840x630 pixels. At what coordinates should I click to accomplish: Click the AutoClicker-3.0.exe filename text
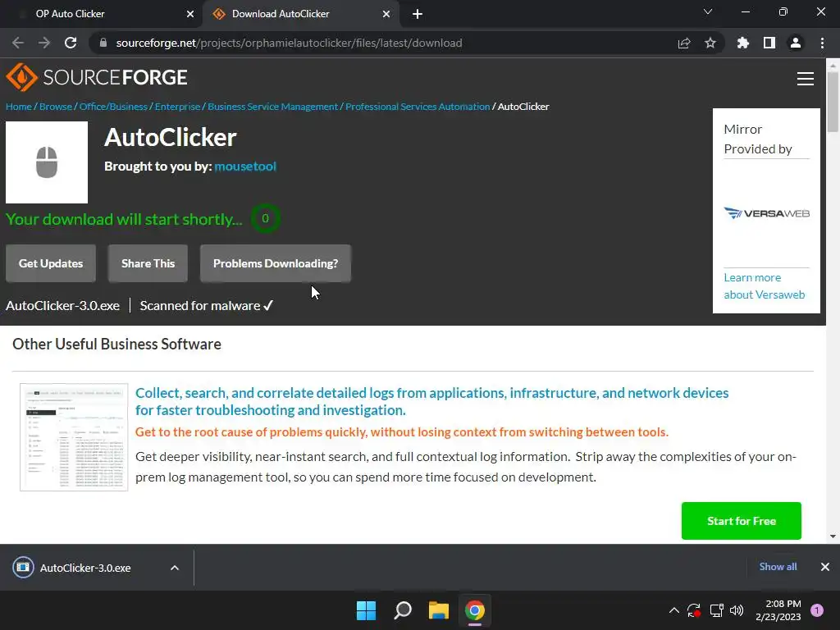point(62,306)
